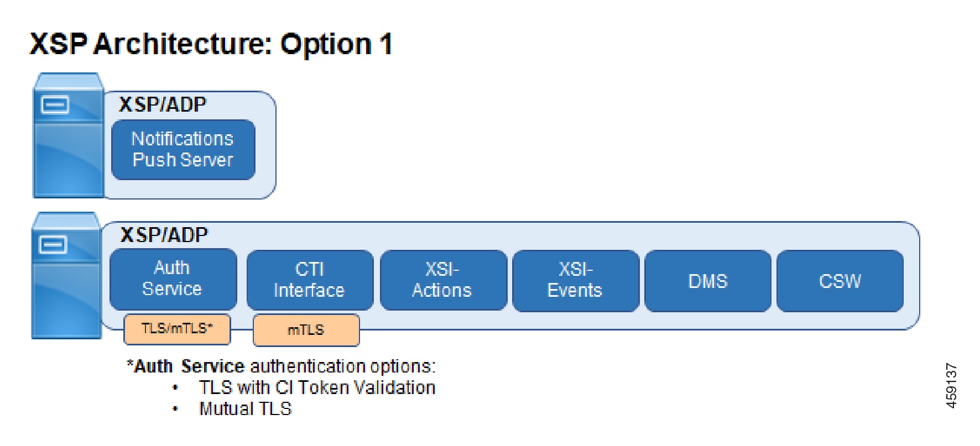
Task: Select the Auth Service block
Action: 173,279
